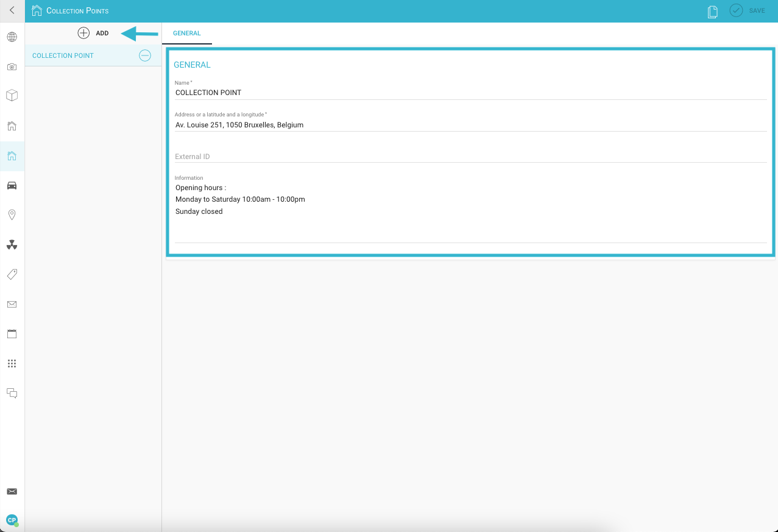Remove COLLECTION POINT with minus icon

click(145, 55)
